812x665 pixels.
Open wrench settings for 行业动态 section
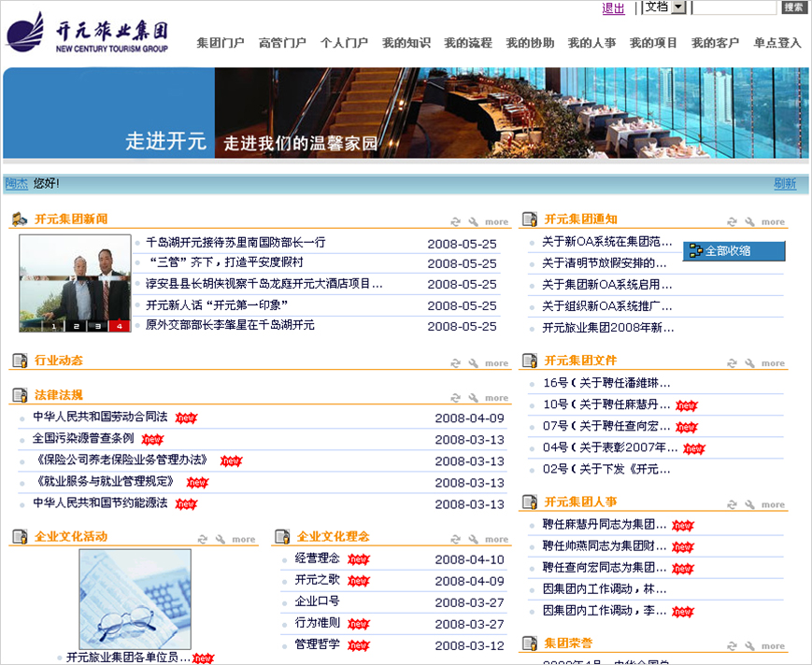point(474,363)
